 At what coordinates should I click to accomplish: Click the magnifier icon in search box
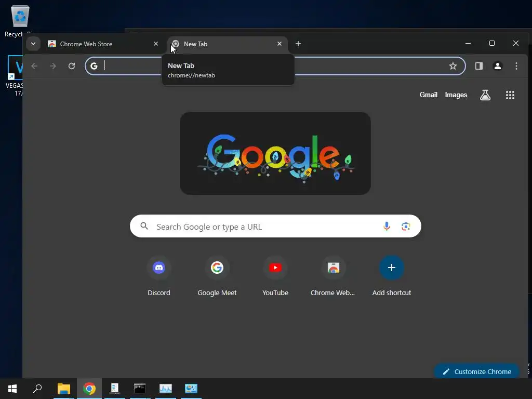(144, 226)
